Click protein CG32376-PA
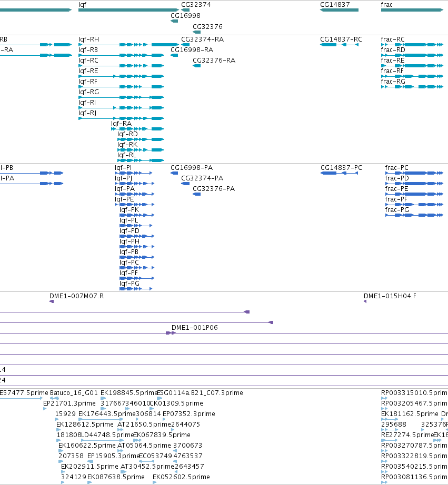Image resolution: width=448 pixels, height=485 pixels. [214, 189]
